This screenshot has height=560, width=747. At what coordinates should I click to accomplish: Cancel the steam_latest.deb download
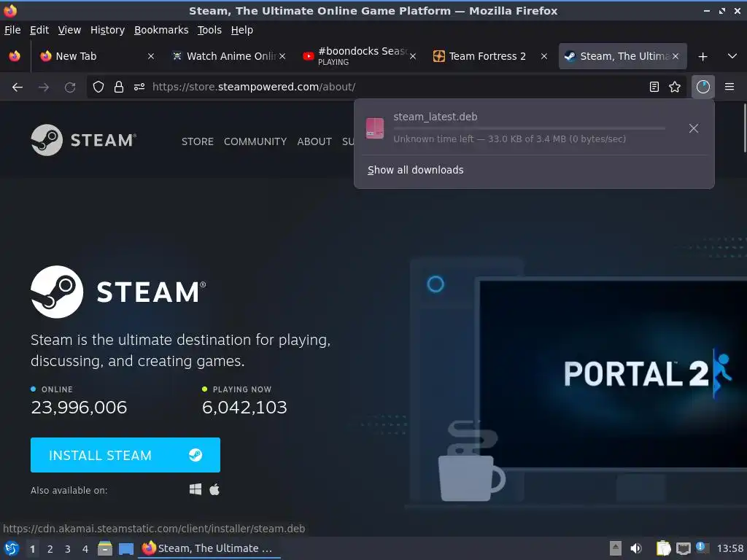coord(694,128)
